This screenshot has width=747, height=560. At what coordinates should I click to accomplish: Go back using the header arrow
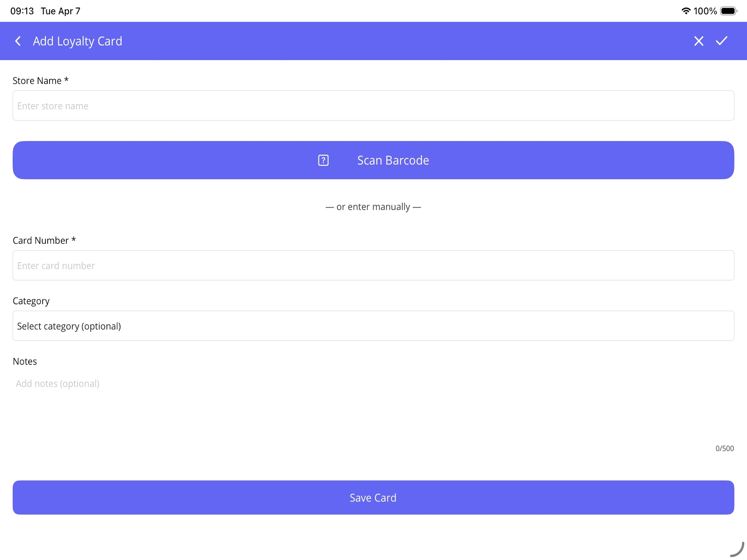click(x=18, y=41)
